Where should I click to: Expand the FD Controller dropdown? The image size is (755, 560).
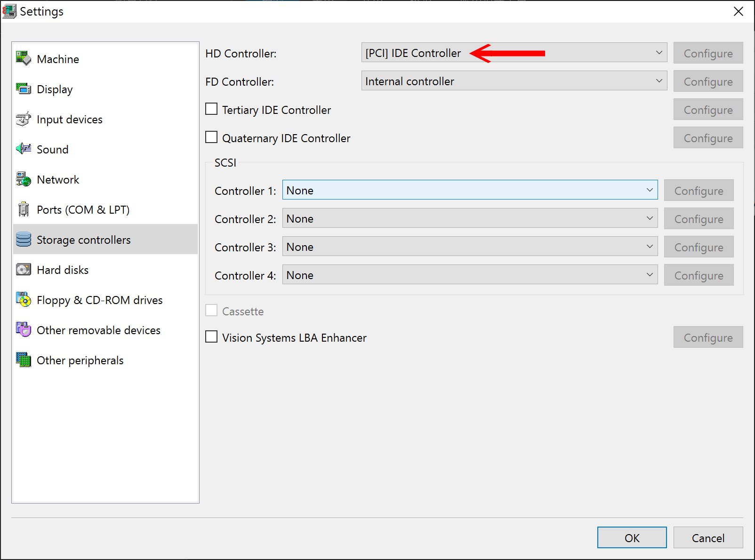pos(514,81)
